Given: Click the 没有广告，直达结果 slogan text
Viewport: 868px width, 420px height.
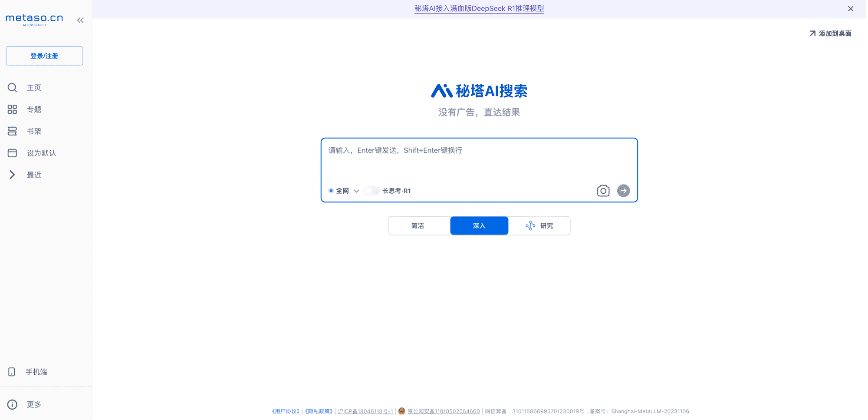Looking at the screenshot, I should click(x=479, y=112).
